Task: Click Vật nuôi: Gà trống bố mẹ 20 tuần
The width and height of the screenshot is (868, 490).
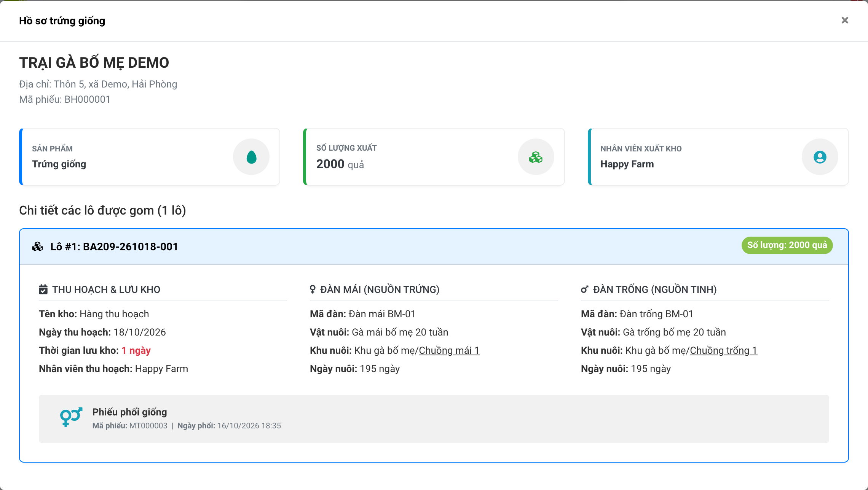Action: coord(653,332)
